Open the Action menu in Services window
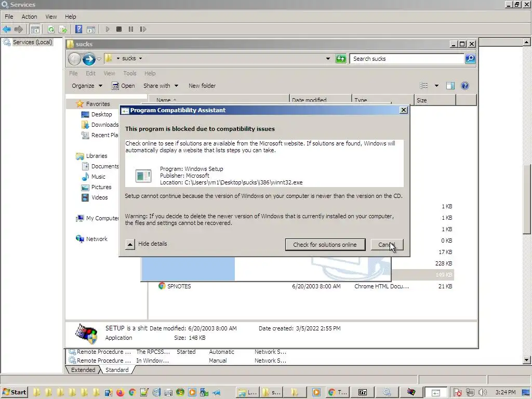This screenshot has height=399, width=532. (x=29, y=17)
